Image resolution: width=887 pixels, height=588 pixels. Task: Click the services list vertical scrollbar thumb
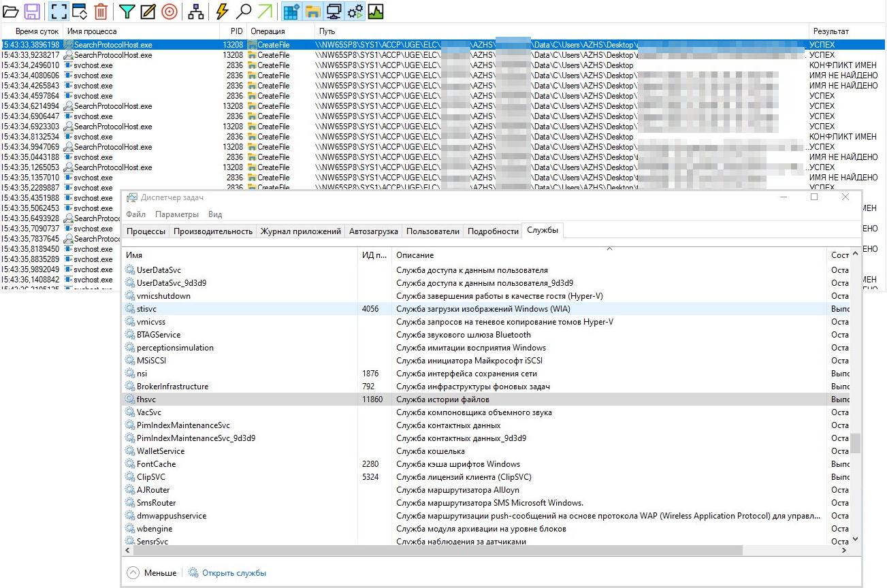[855, 443]
